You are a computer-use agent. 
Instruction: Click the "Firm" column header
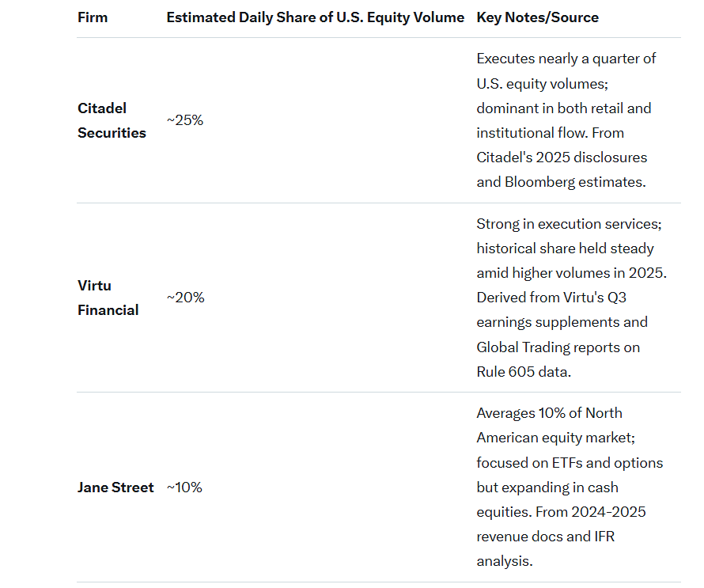click(x=93, y=17)
